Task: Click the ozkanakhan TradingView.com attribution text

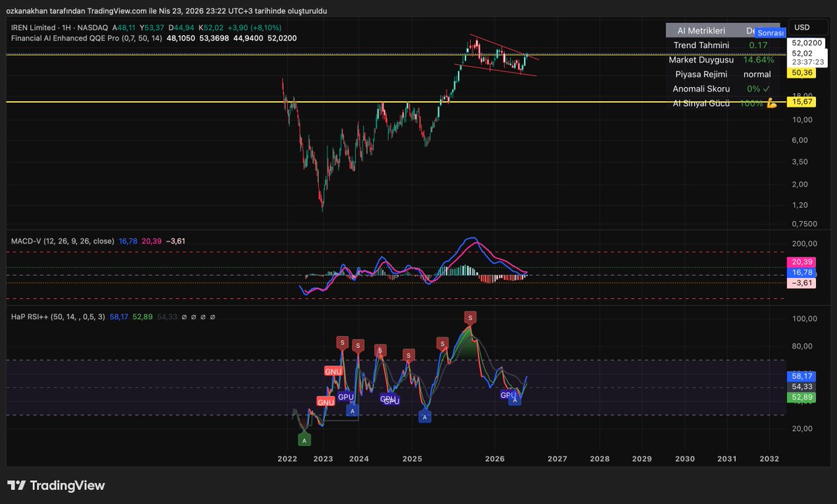Action: point(167,10)
